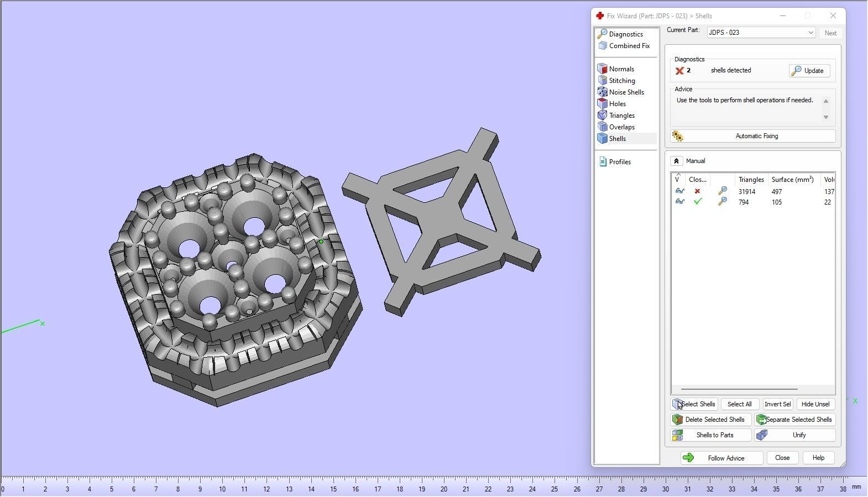This screenshot has height=497, width=868.
Task: Click the Normals red cube icon
Action: point(603,69)
